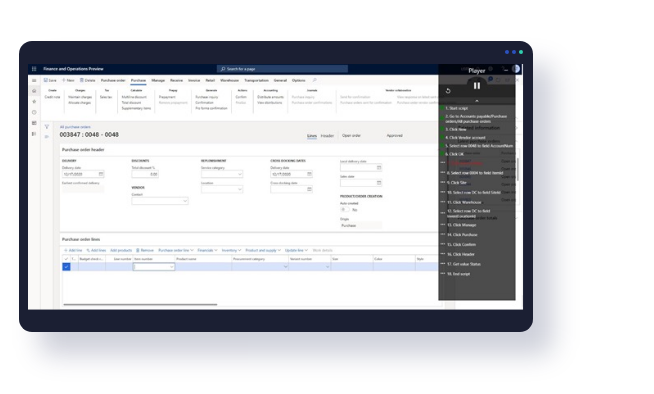Switch to the Header view tab
The image size is (654, 394).
point(327,136)
